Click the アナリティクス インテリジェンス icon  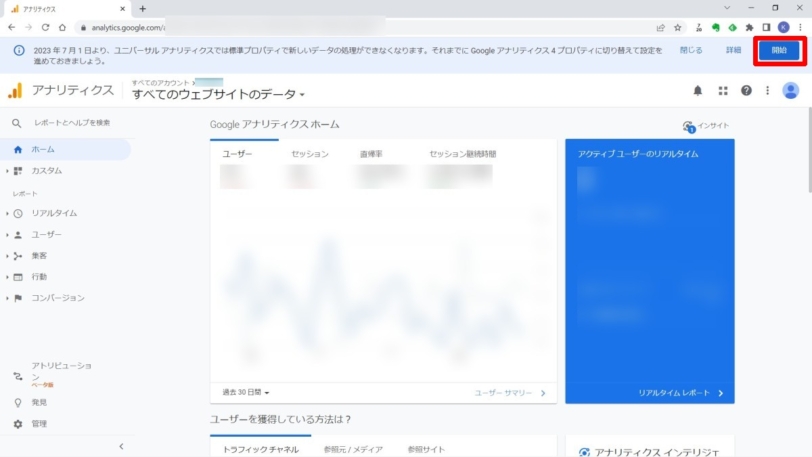584,452
